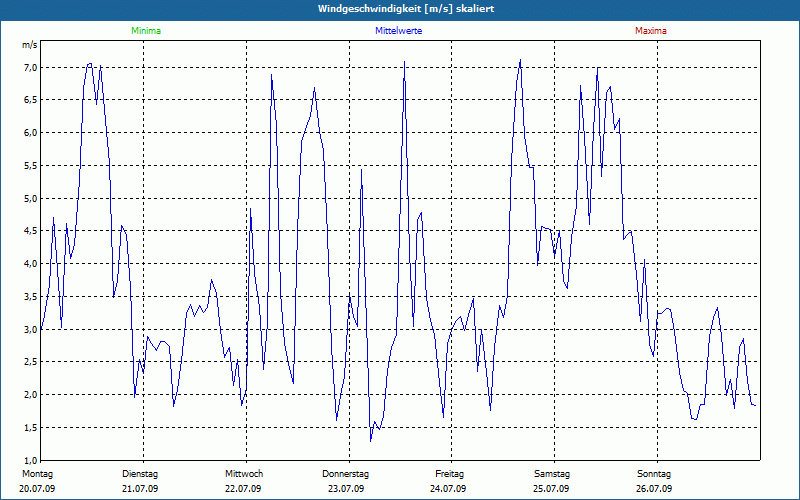Click the Dienstag day label
Image resolution: width=800 pixels, height=500 pixels.
tap(140, 474)
